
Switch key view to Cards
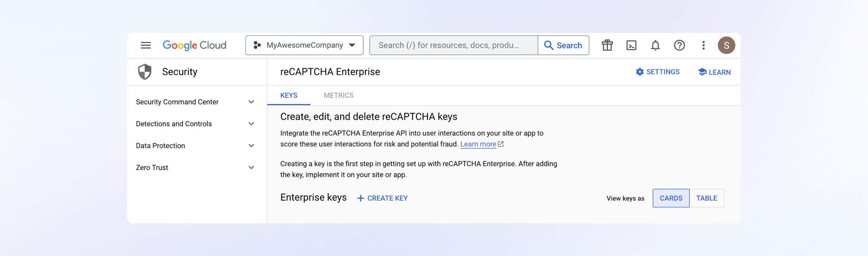(671, 198)
